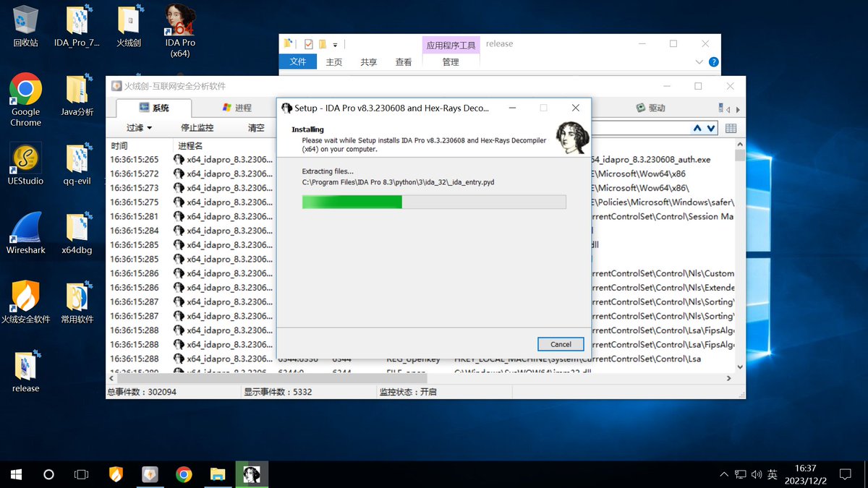Toggle the 英 input method indicator

tap(773, 475)
